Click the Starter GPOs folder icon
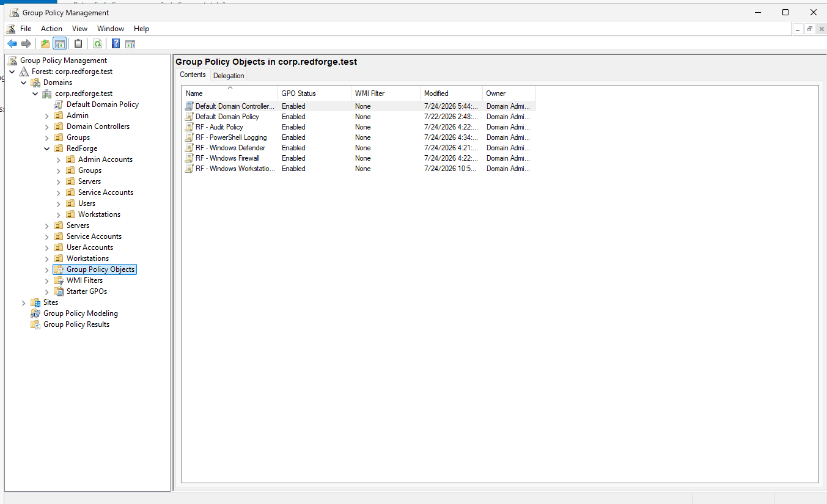 click(x=59, y=291)
